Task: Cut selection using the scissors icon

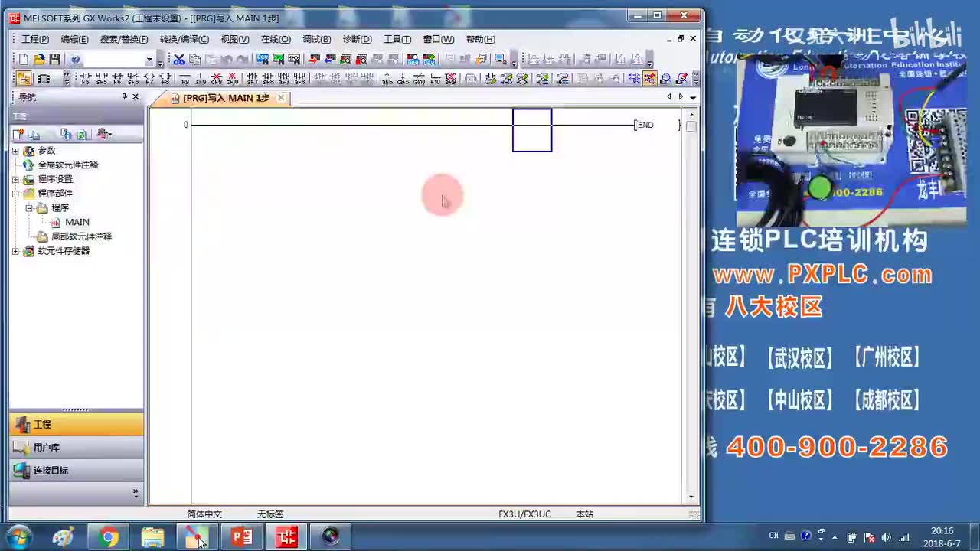Action: [178, 59]
